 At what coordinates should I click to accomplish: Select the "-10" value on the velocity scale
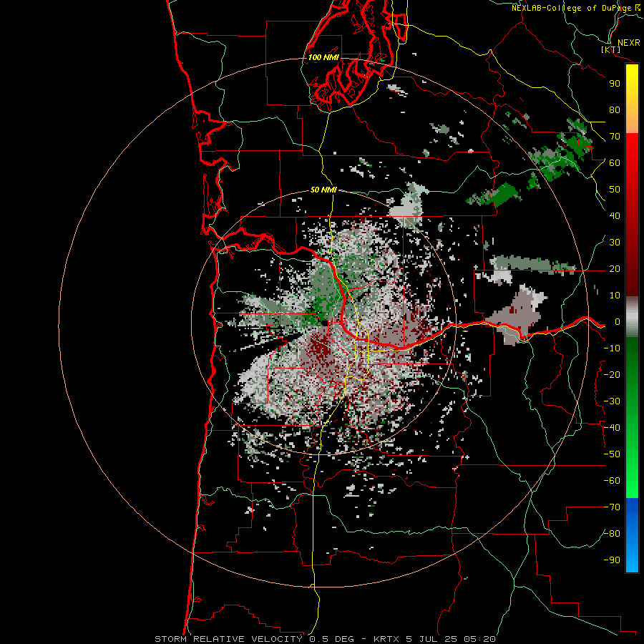coord(612,348)
